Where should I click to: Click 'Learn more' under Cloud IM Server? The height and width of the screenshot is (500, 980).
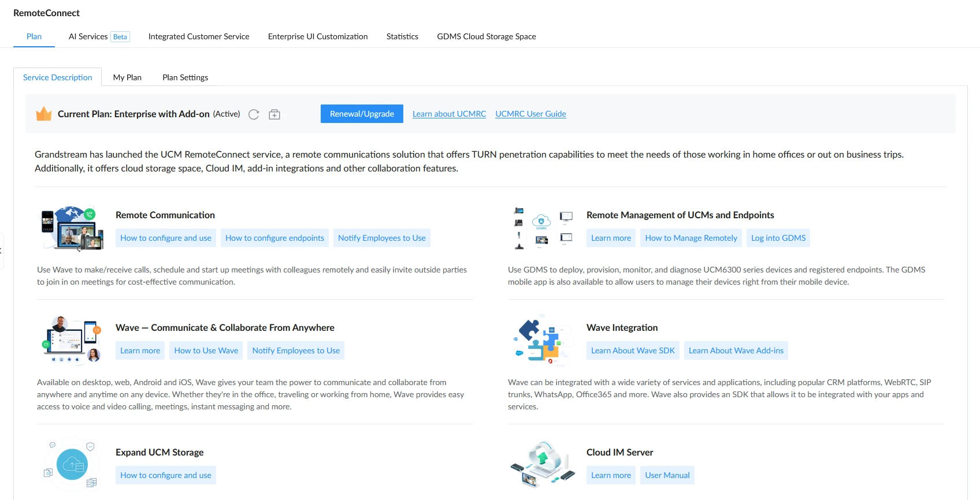(x=611, y=475)
